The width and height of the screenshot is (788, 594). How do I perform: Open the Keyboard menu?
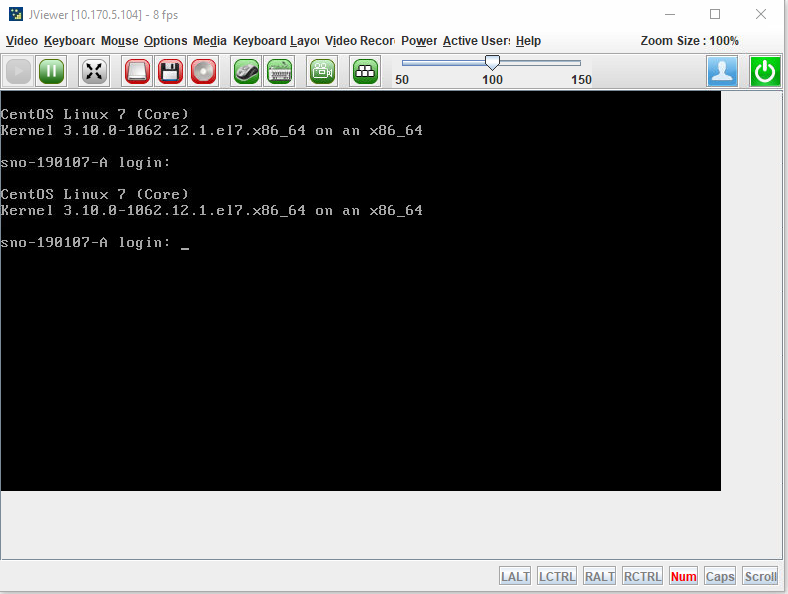(69, 41)
